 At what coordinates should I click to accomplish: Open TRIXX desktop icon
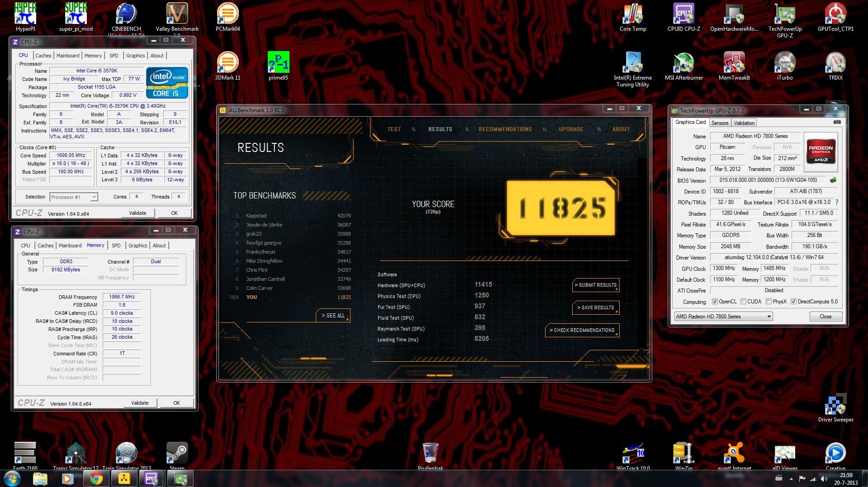835,66
